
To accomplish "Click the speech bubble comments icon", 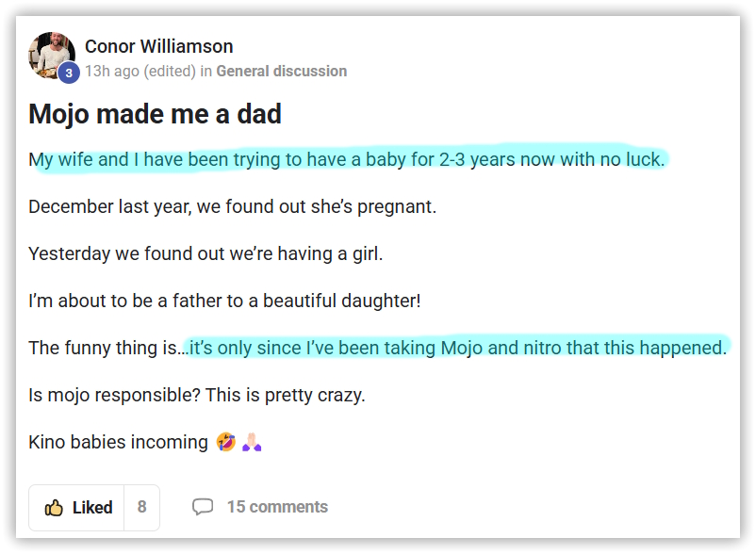I will [203, 507].
